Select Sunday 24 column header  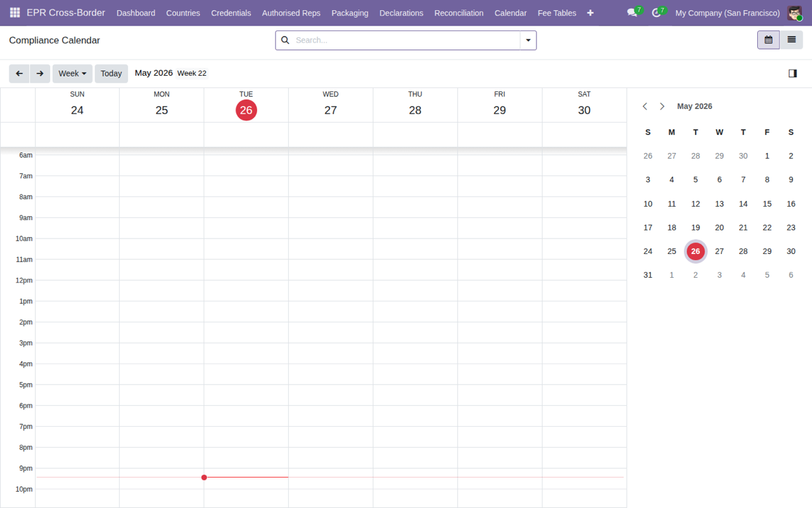[x=77, y=105]
